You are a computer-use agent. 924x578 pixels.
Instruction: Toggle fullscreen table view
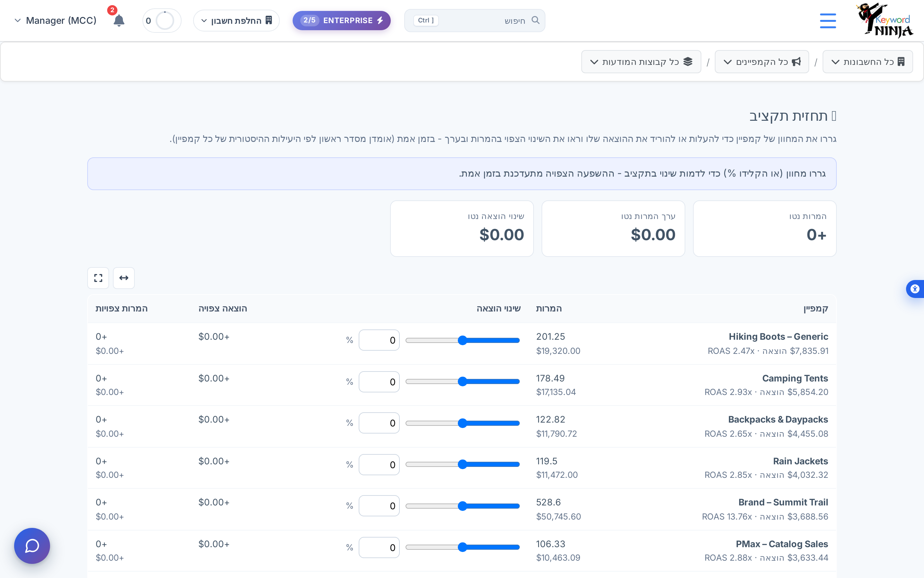[x=98, y=278]
